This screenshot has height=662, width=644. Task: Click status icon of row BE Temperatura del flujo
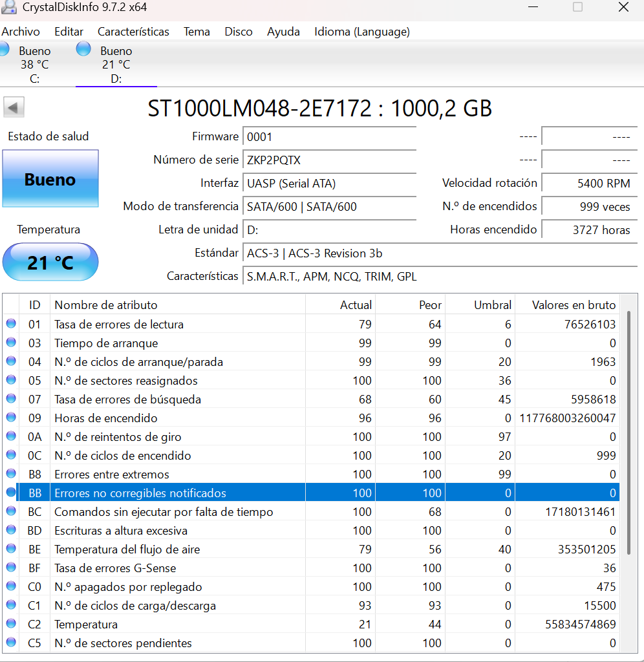click(11, 549)
